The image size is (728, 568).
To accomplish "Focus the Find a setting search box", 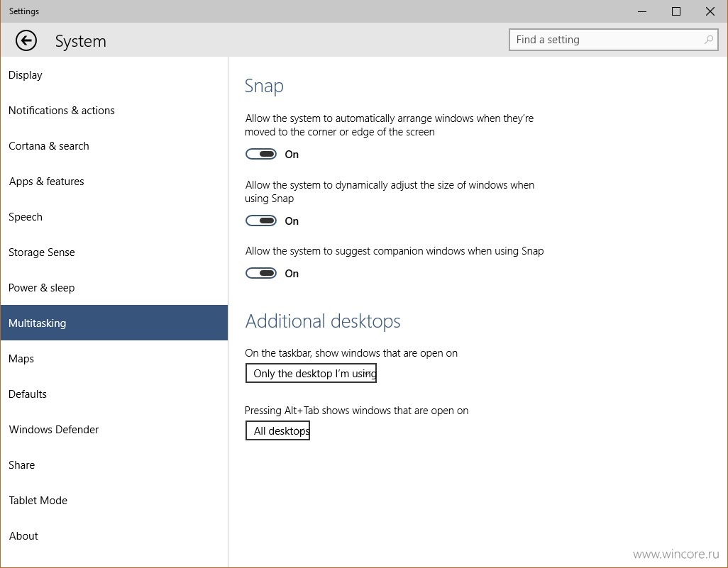I will coord(613,40).
